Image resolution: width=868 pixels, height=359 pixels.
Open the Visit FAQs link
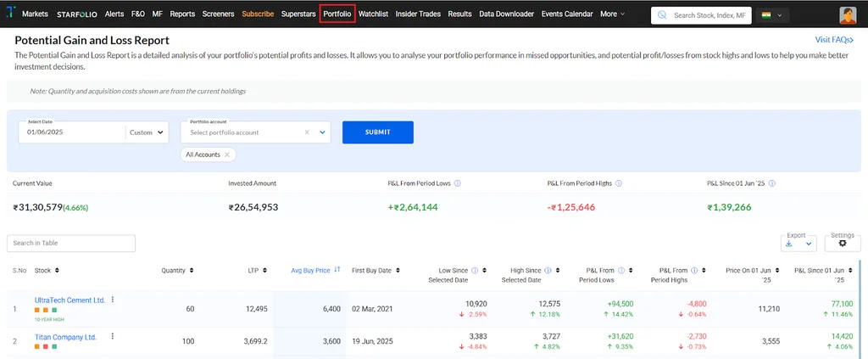point(834,40)
